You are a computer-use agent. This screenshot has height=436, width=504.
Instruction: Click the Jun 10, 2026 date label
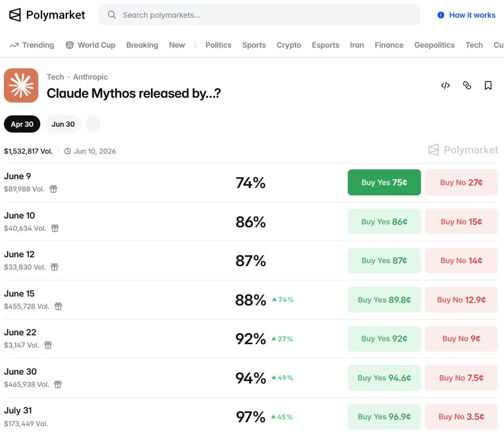click(x=95, y=151)
